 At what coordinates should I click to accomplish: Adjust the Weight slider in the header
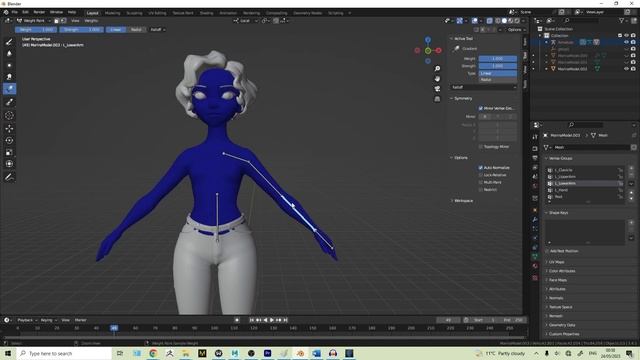pyautogui.click(x=36, y=29)
